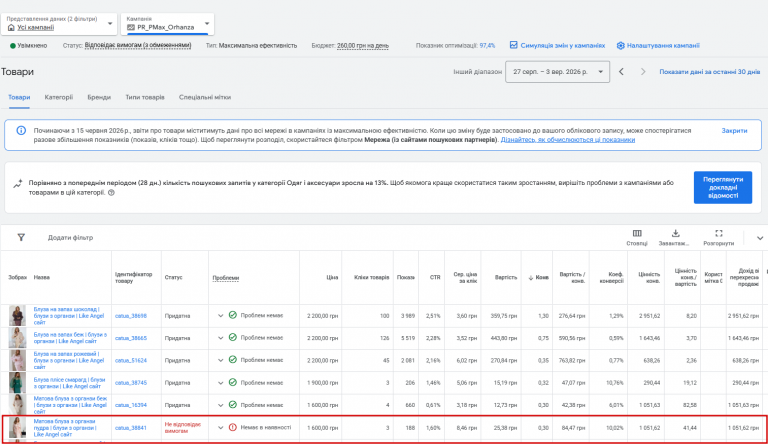768x444 pixels.
Task: Collapse toolbar with far-right chevron
Action: (x=760, y=238)
